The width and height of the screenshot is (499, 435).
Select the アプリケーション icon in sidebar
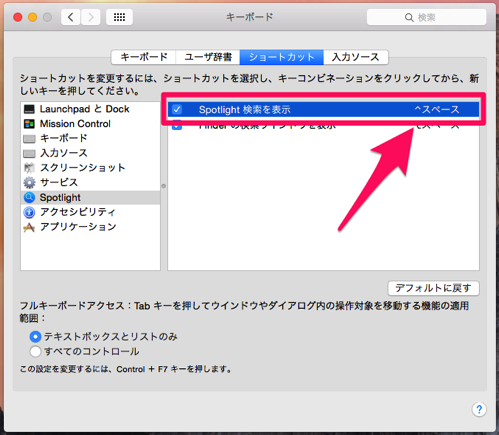coord(29,227)
